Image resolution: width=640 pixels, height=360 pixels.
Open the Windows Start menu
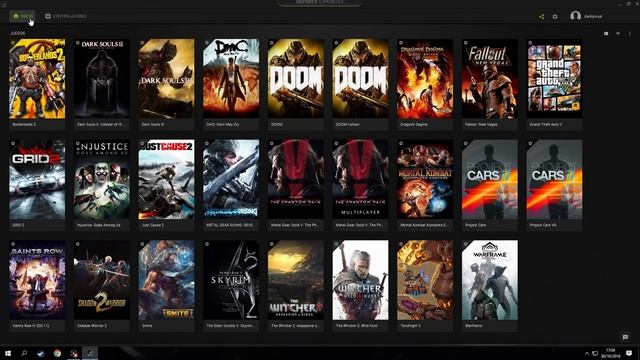8,353
